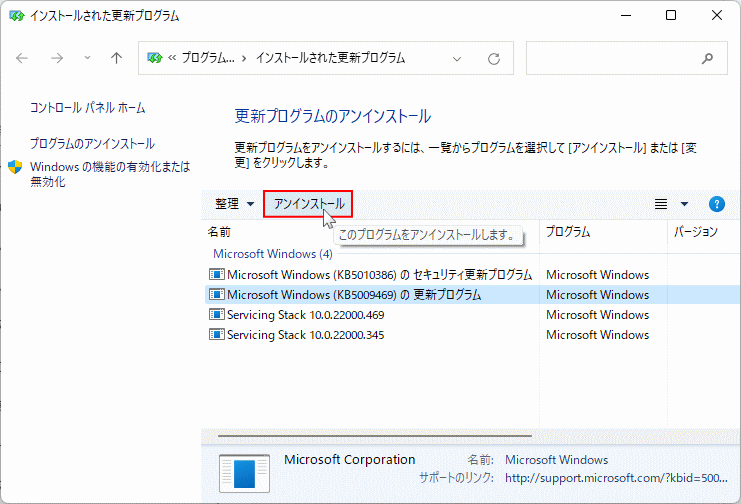Select Servicing Stack 10.0.22000.469
Viewport: 741px width, 504px height.
coord(305,315)
